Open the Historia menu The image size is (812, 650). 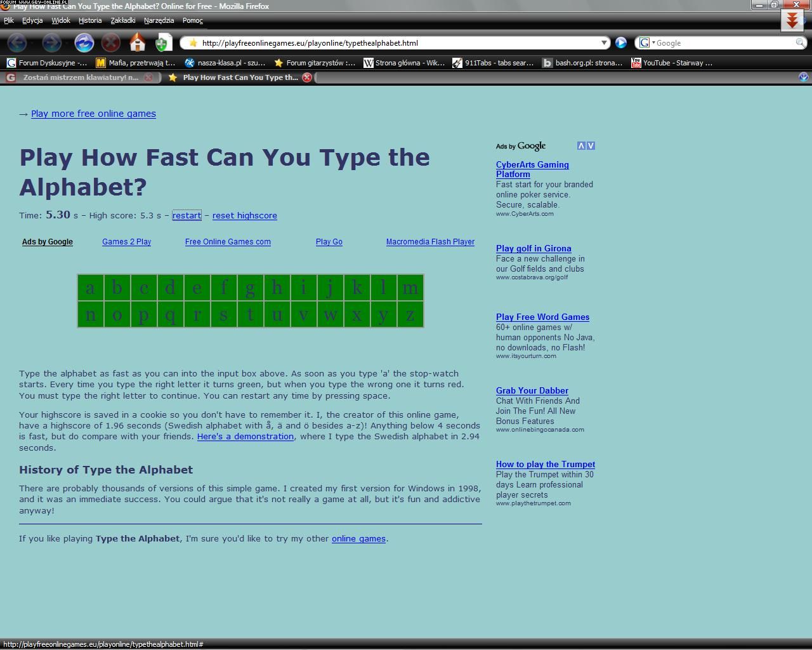tap(90, 20)
